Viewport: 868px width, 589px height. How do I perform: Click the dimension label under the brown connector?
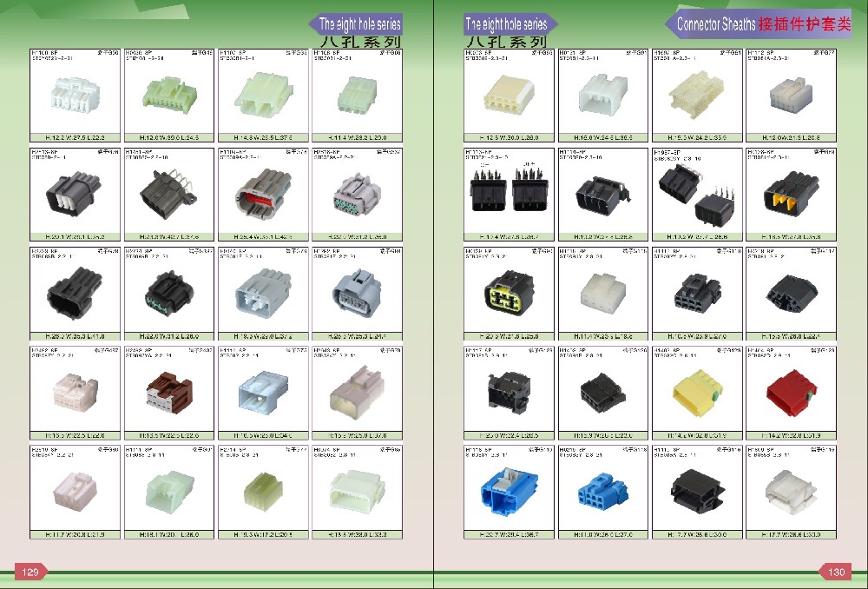(x=169, y=435)
